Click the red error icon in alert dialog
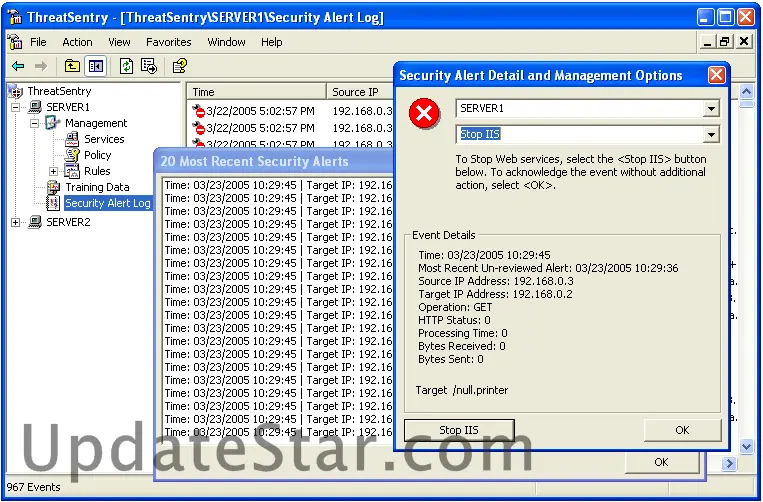The image size is (763, 502). click(424, 114)
